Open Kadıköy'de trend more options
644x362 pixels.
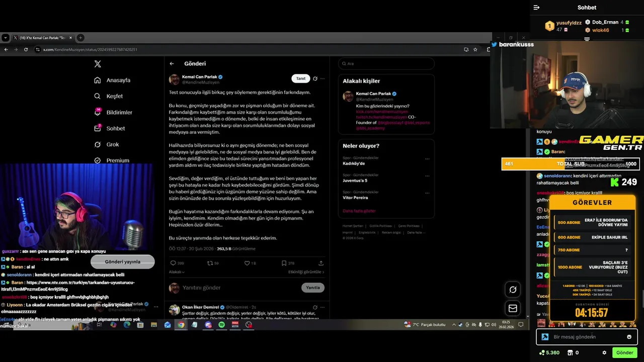coord(427,159)
